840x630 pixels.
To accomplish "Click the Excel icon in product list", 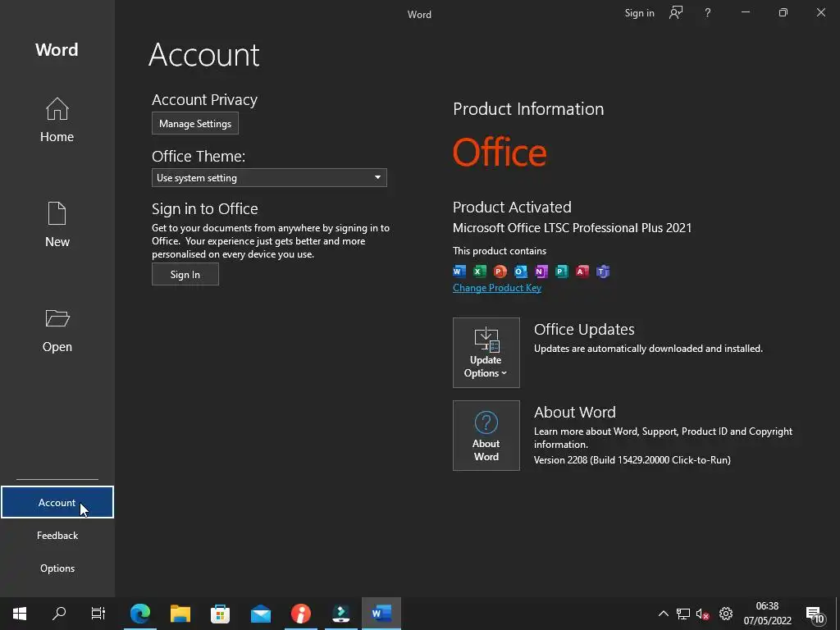I will coord(479,271).
